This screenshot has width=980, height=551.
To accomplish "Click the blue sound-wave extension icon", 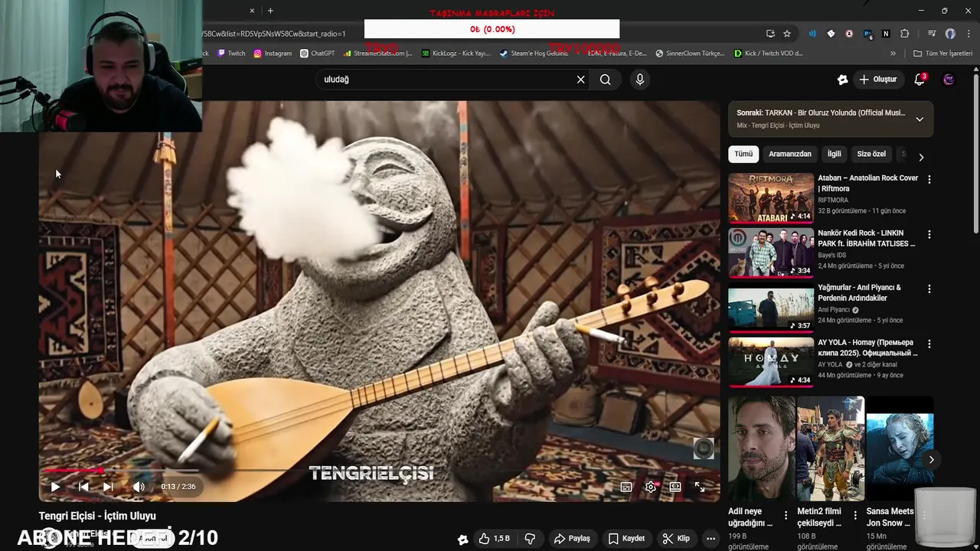I will 812,34.
